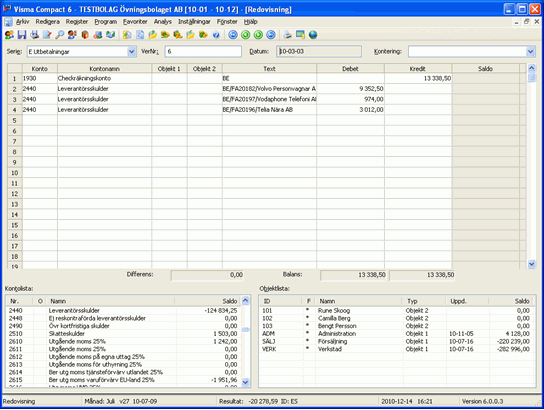
Task: Click the blue question mark help icon
Action: 216,35
